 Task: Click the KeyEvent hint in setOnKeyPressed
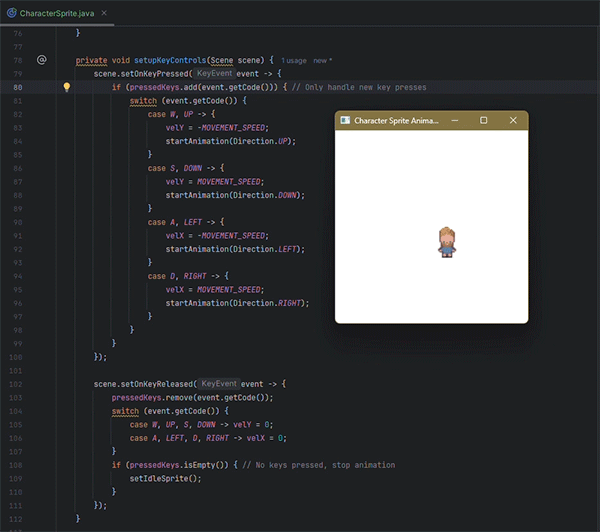(215, 73)
